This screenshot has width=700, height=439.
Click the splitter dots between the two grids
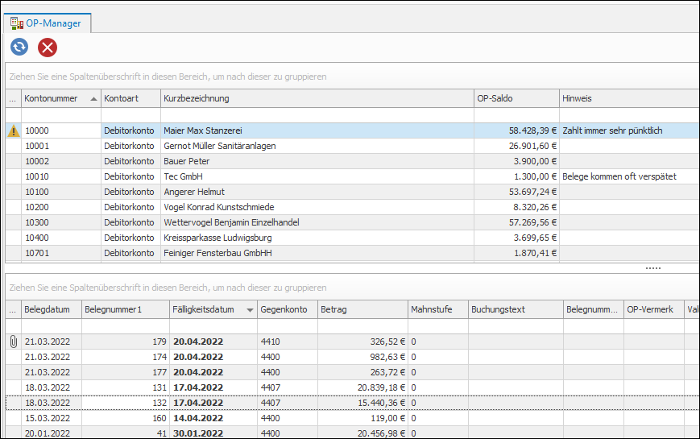[x=653, y=268]
